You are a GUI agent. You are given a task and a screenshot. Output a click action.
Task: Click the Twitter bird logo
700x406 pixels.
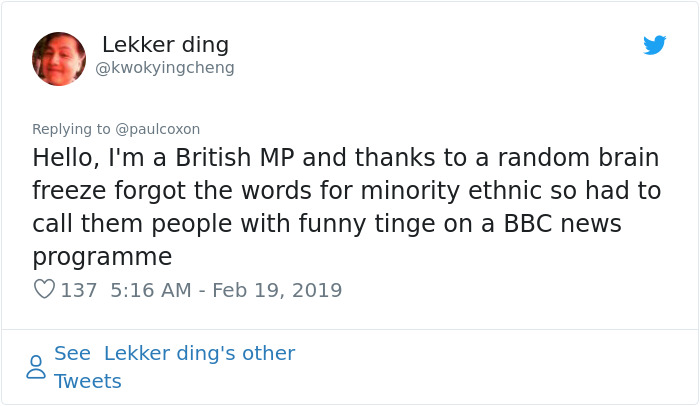(654, 45)
